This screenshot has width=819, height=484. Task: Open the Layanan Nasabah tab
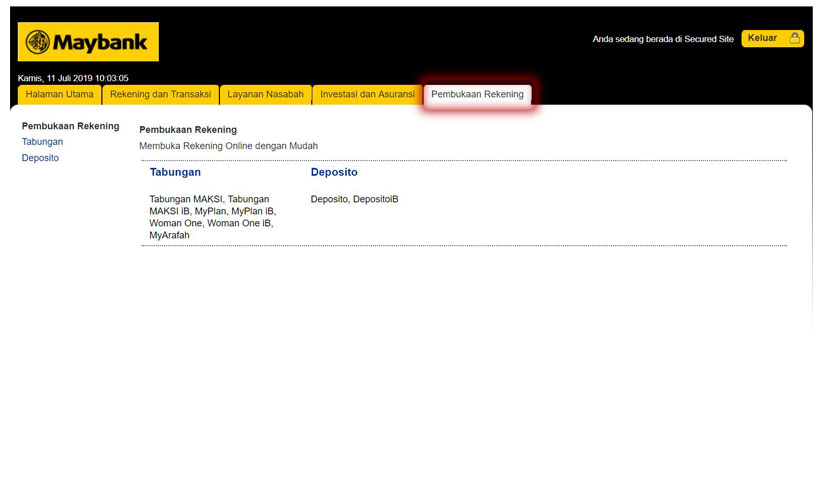tap(265, 95)
